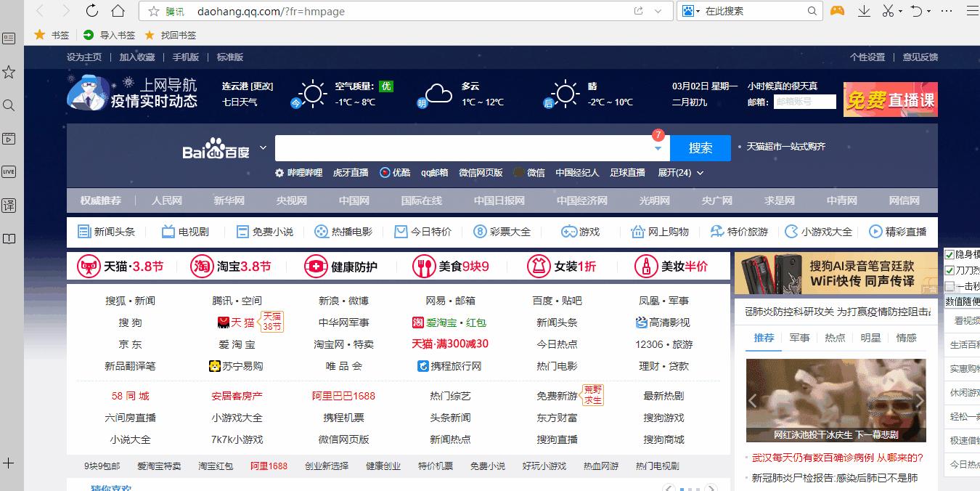Click the game center controller icon

(x=837, y=11)
